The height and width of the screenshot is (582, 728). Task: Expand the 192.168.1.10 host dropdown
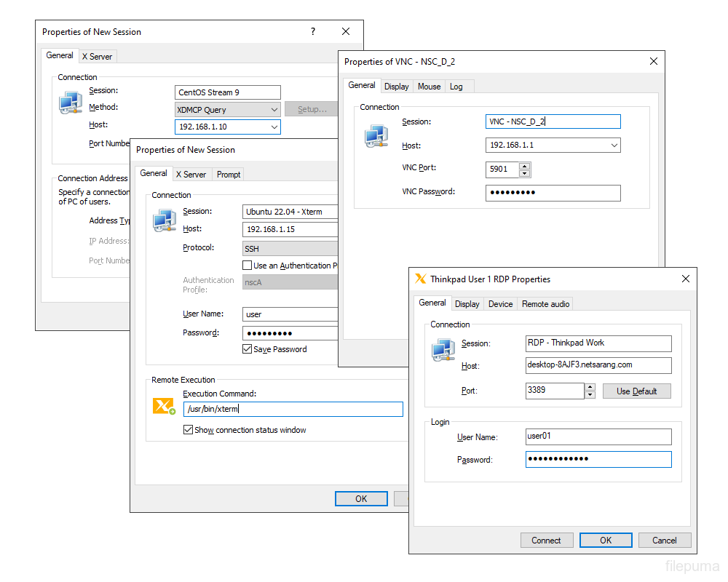click(x=274, y=127)
